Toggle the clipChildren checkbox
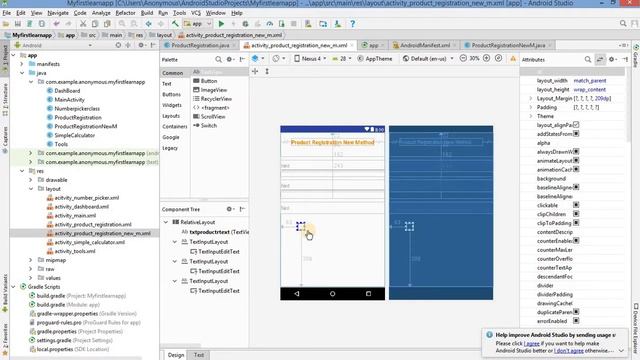 (576, 214)
